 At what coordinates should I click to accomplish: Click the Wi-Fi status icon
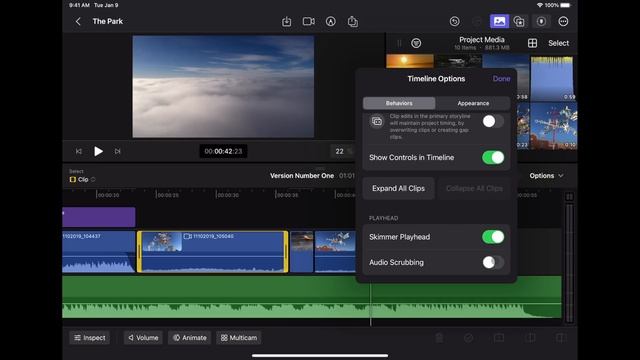pyautogui.click(x=540, y=5)
